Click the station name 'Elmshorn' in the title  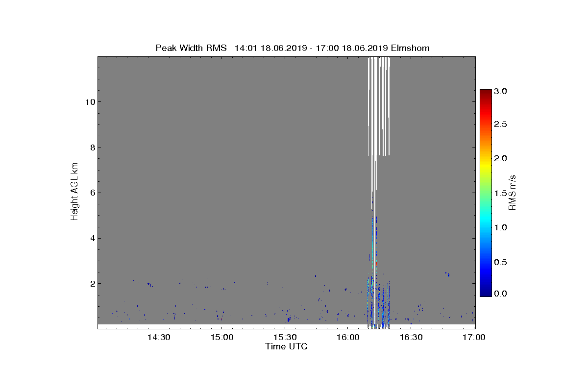pyautogui.click(x=411, y=48)
